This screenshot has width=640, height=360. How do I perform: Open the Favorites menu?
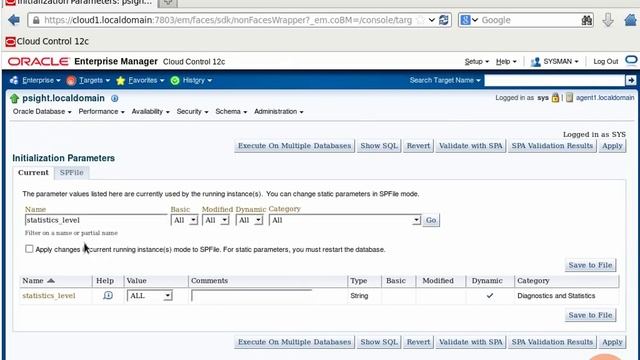146,80
